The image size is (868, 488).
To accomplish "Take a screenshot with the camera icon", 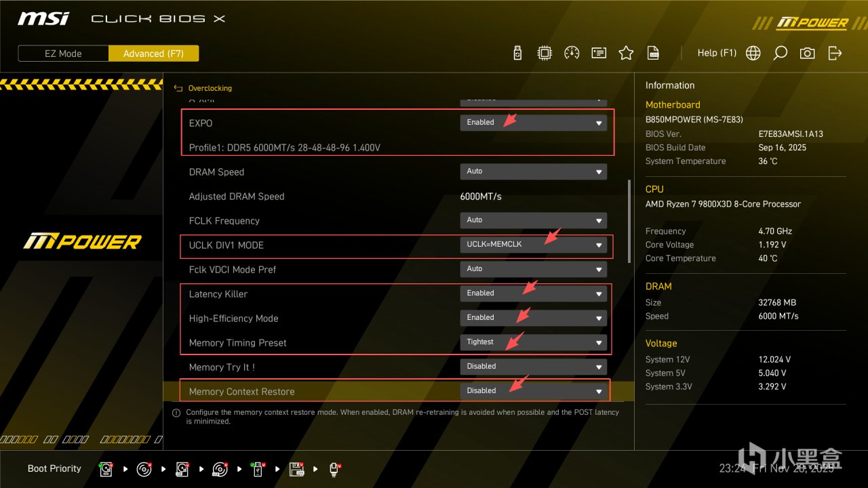I will (x=807, y=53).
